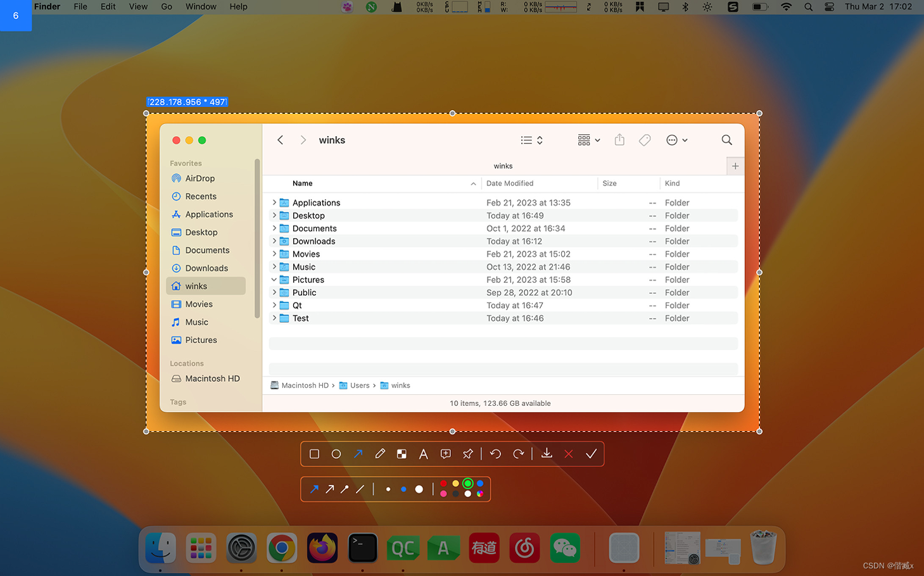Image resolution: width=924 pixels, height=576 pixels.
Task: Open the list view switcher dropdown
Action: tap(531, 140)
